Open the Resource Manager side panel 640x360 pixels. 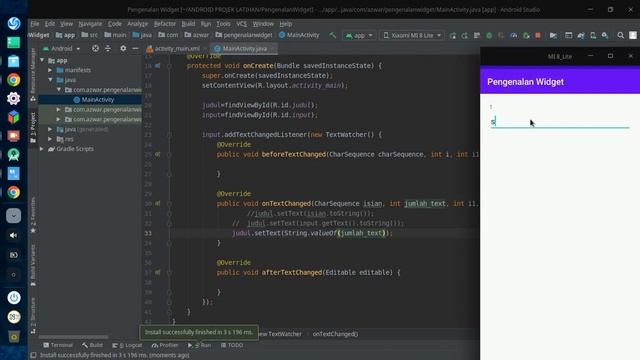point(33,75)
